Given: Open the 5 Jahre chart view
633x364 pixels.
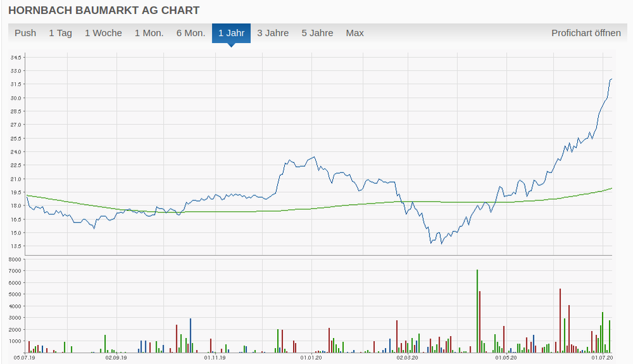Looking at the screenshot, I should pos(317,33).
